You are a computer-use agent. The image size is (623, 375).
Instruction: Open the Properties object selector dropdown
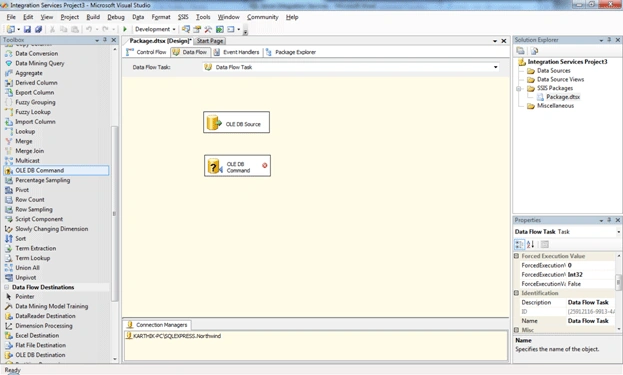pos(619,232)
